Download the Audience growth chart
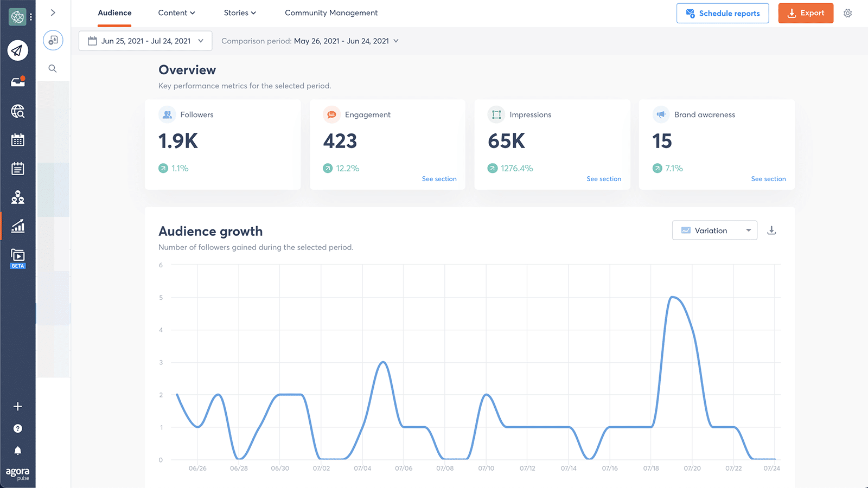The height and width of the screenshot is (488, 868). pos(771,230)
